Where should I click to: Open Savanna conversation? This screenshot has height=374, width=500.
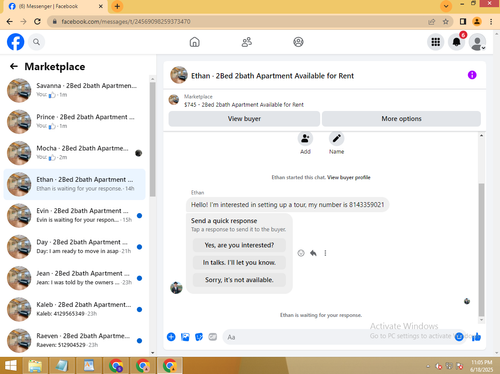(x=75, y=90)
